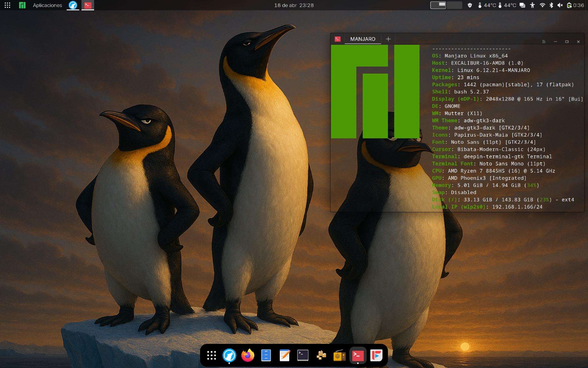Unmute sound via the muted speaker icon
The image size is (588, 368).
coord(560,5)
